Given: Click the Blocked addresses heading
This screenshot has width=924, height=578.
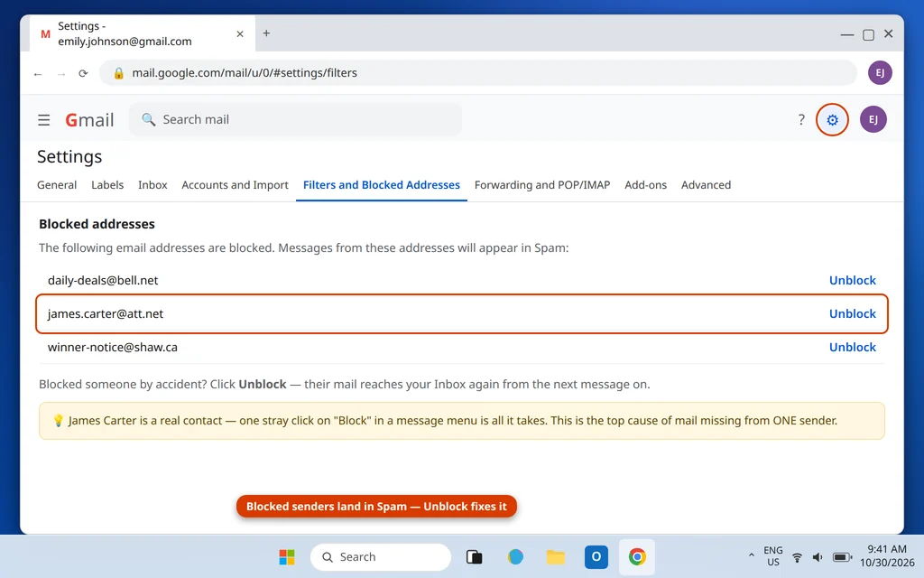Looking at the screenshot, I should pos(97,224).
